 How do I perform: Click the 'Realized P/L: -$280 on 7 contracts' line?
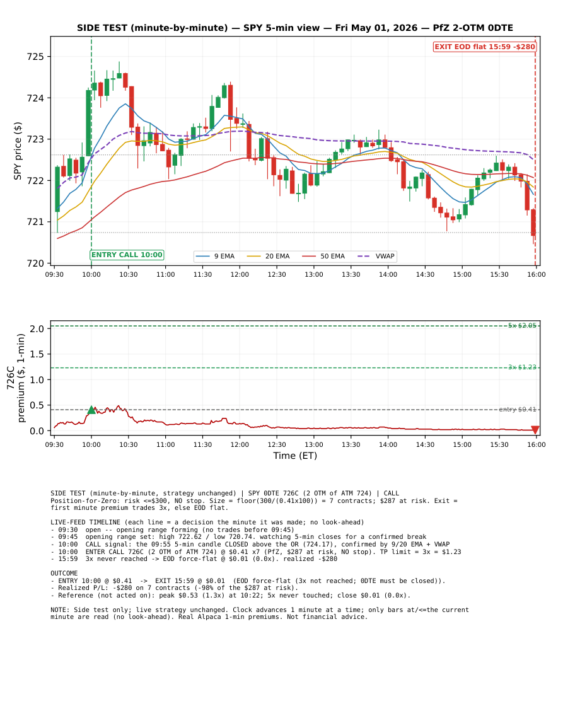(174, 588)
